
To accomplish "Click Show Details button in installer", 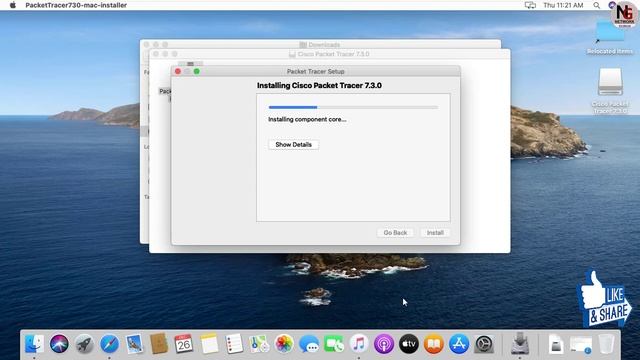I will 293,144.
